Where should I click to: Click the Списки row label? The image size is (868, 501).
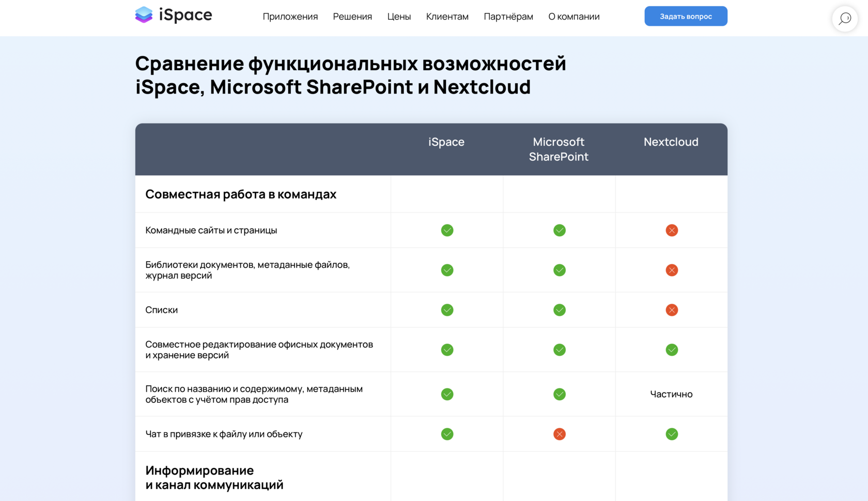[161, 310]
